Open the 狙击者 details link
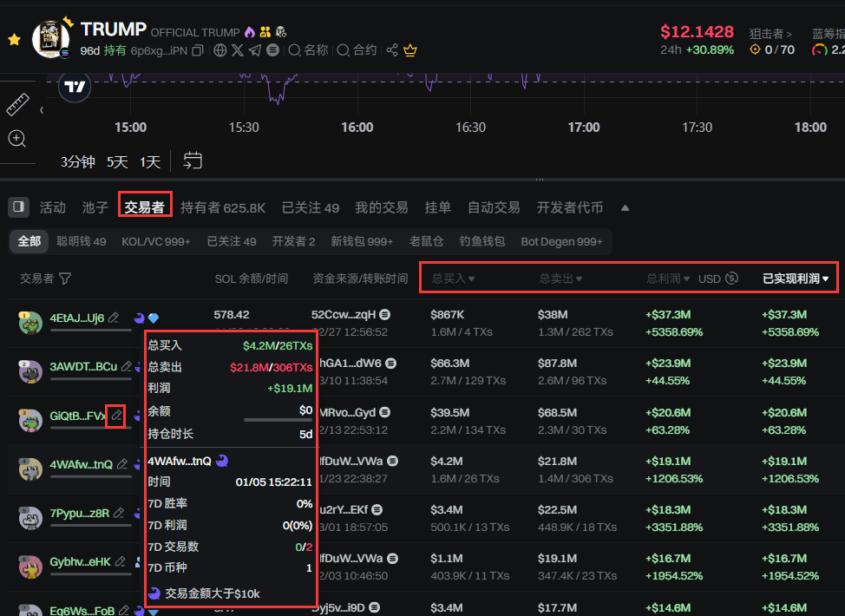The image size is (845, 616). pyautogui.click(x=770, y=34)
